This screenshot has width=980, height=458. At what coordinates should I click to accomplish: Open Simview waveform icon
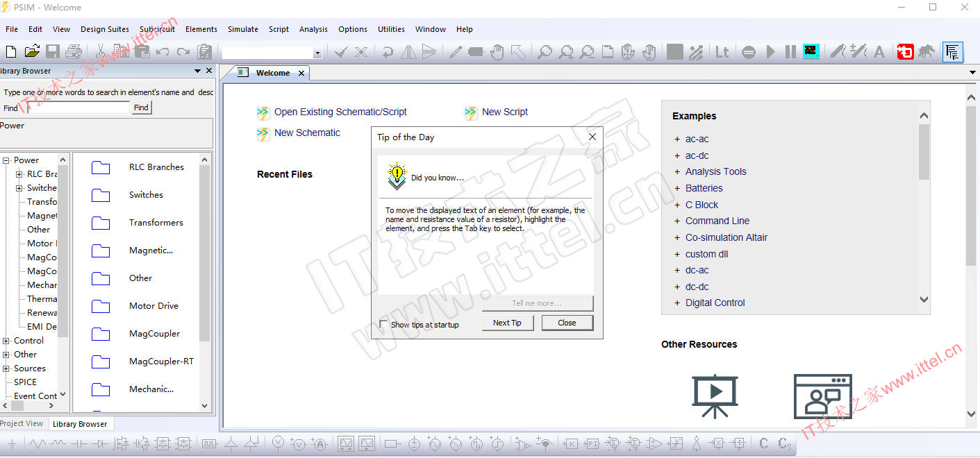point(811,51)
